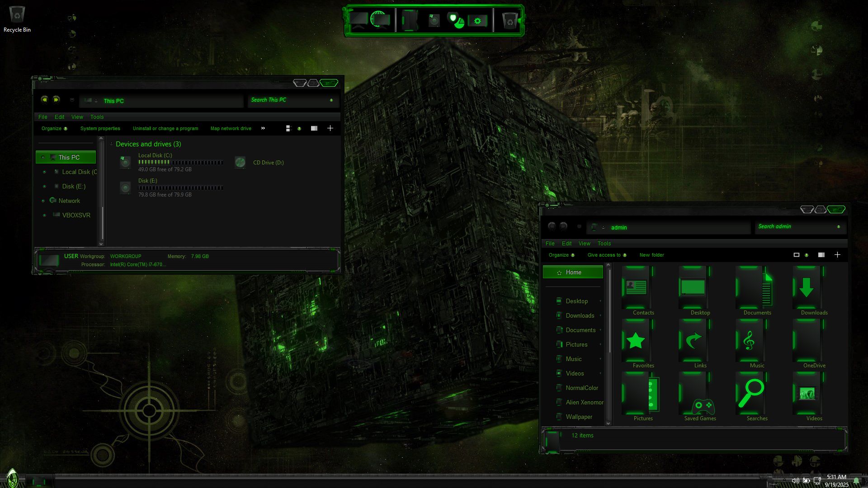The image size is (868, 488).
Task: Click Back arrow in This PC window
Action: coord(44,99)
